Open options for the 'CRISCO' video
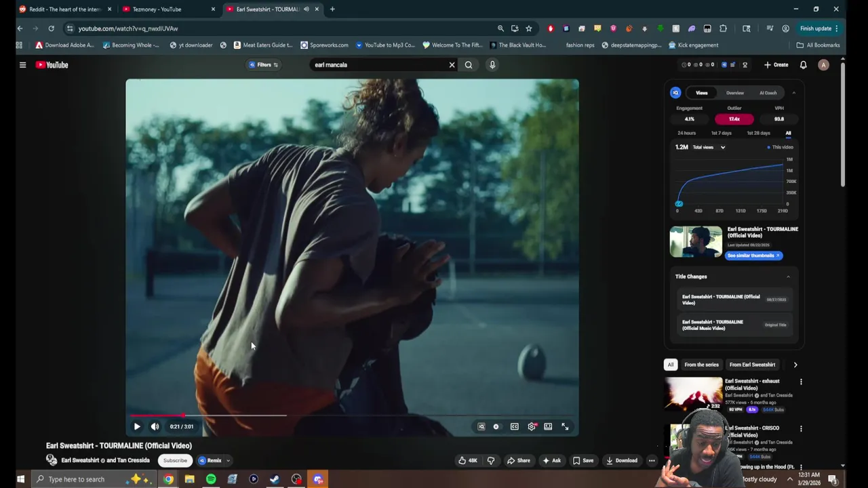This screenshot has width=868, height=488. [801, 429]
